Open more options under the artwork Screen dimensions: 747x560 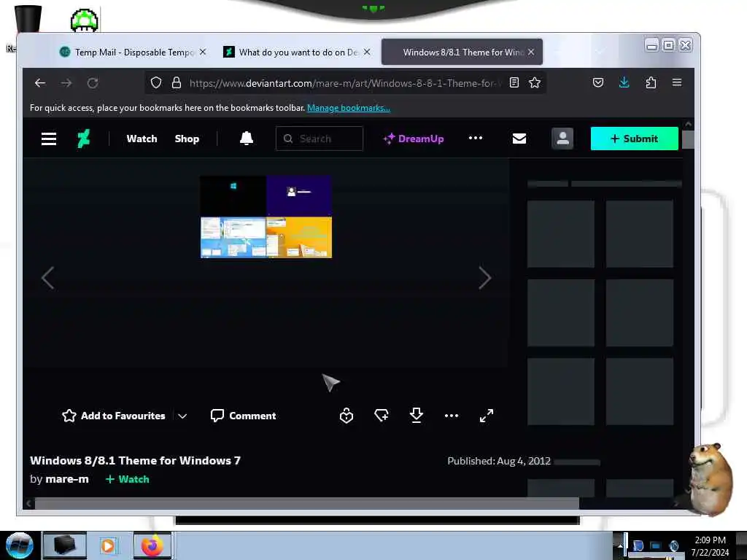click(x=451, y=416)
